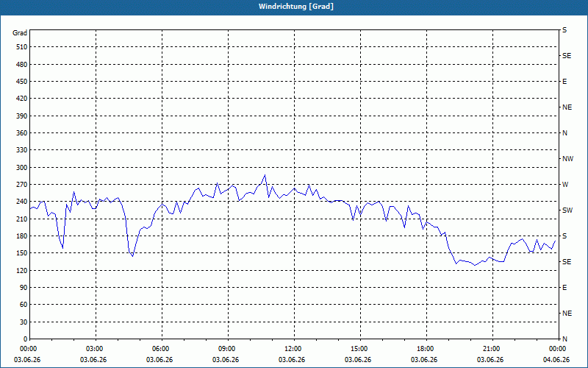Select the 150 left axis label

[22, 253]
